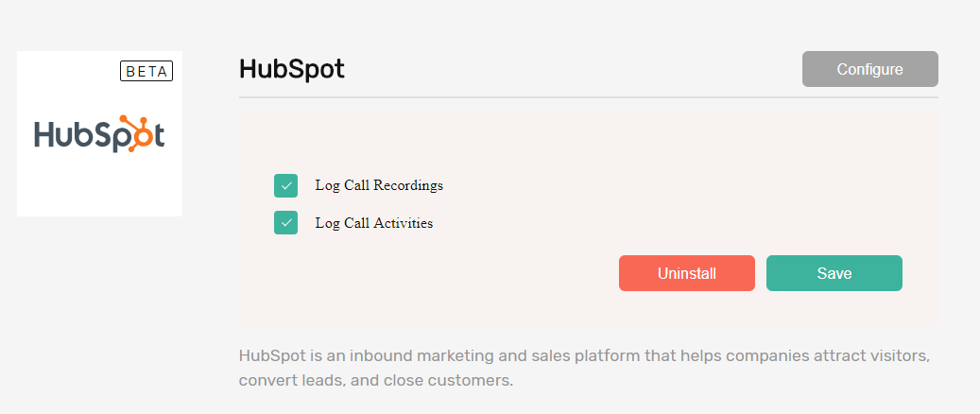Select the Log Call Recordings label text
This screenshot has width=980, height=414.
(379, 186)
